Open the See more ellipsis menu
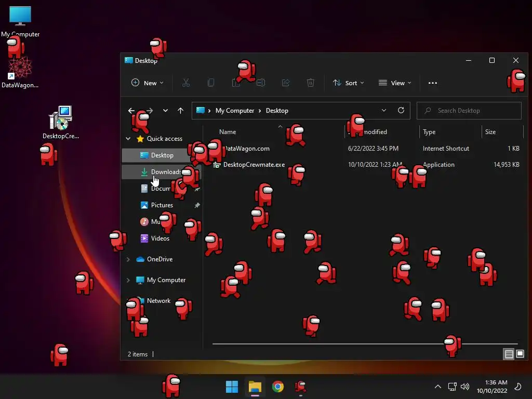The width and height of the screenshot is (532, 399). point(433,83)
